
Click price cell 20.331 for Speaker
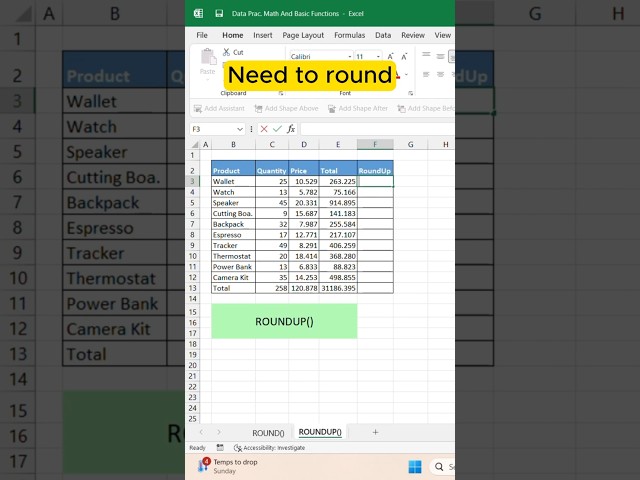(304, 203)
